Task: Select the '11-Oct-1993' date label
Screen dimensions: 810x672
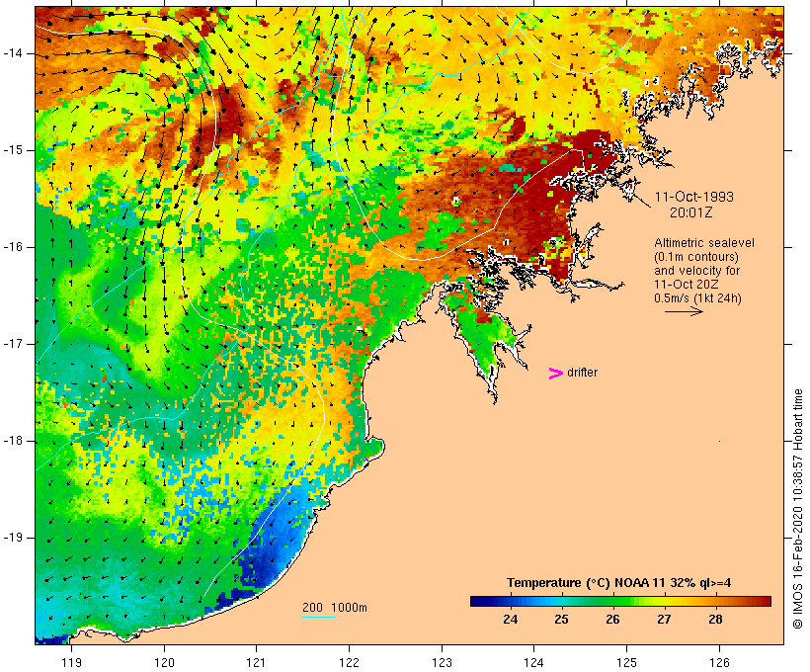Action: (x=693, y=197)
